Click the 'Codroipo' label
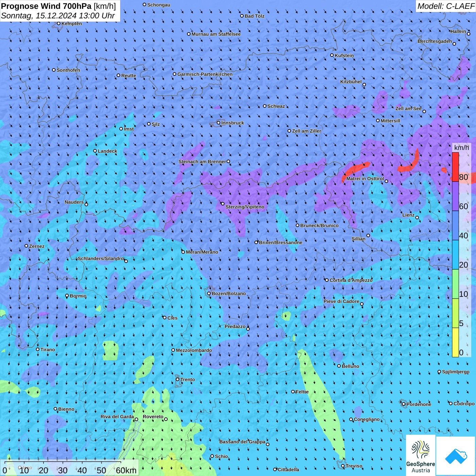476x476 pixels. click(x=464, y=404)
